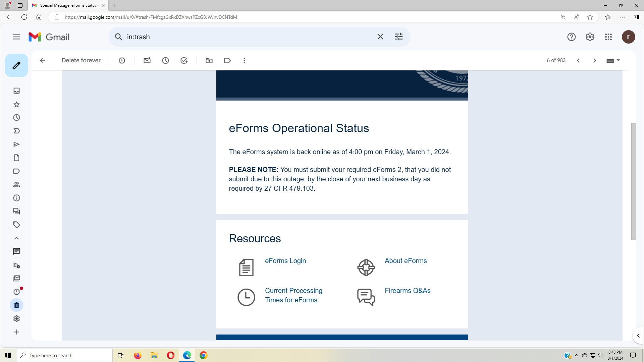Click the Report spam icon
Viewport: 644px width, 362px height.
(x=122, y=61)
